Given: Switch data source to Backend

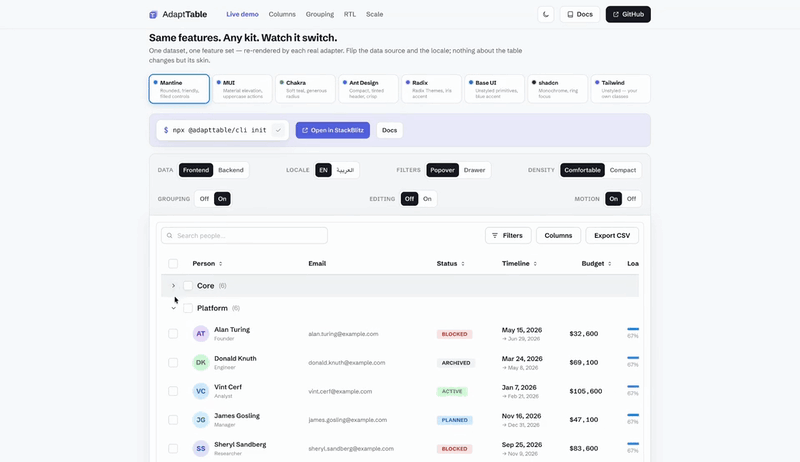Looking at the screenshot, I should [x=231, y=170].
